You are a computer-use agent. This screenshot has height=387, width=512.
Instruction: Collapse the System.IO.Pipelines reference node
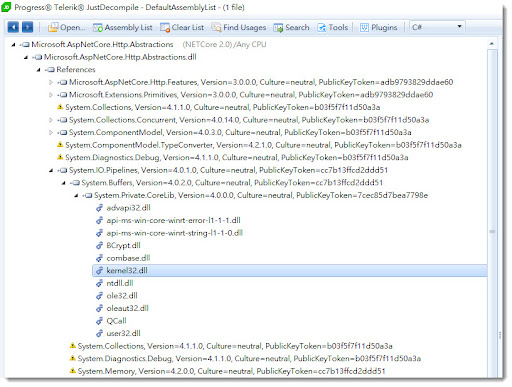pos(51,170)
